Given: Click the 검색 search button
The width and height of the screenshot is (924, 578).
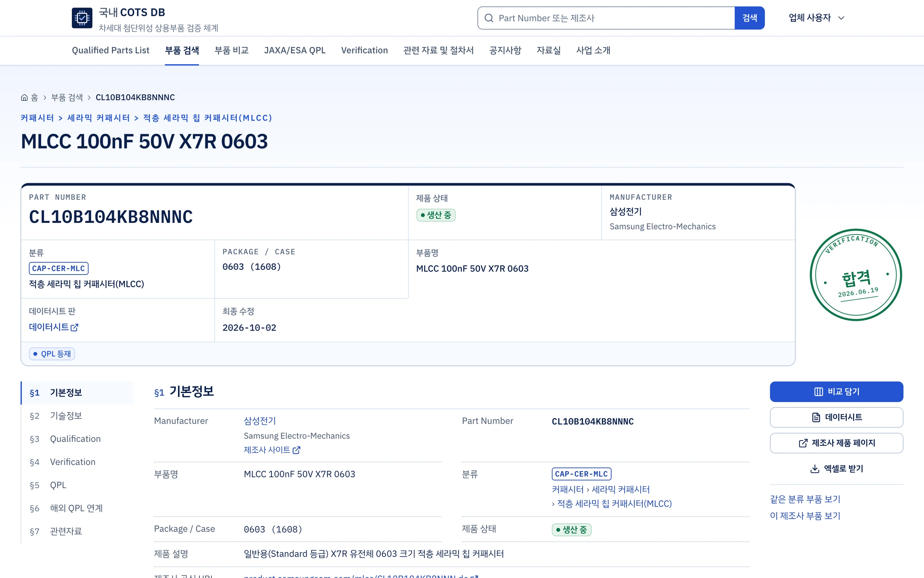Looking at the screenshot, I should [750, 18].
